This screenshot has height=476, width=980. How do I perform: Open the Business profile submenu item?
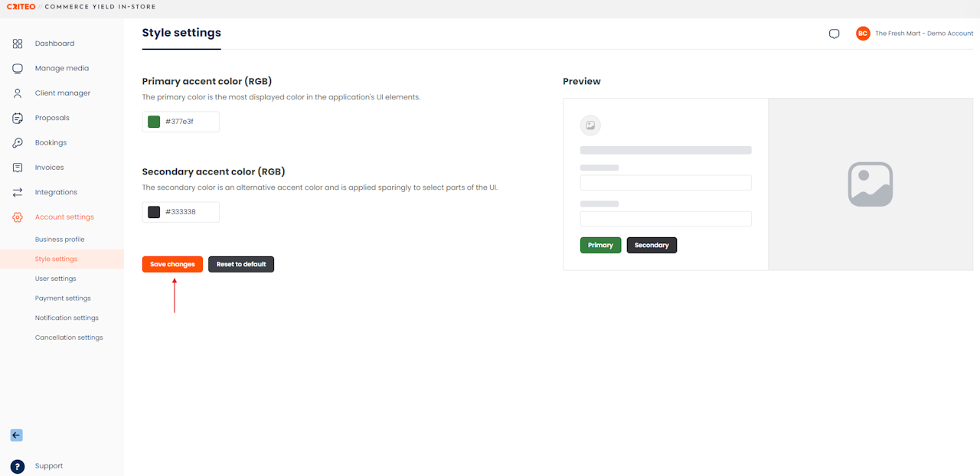click(x=60, y=240)
